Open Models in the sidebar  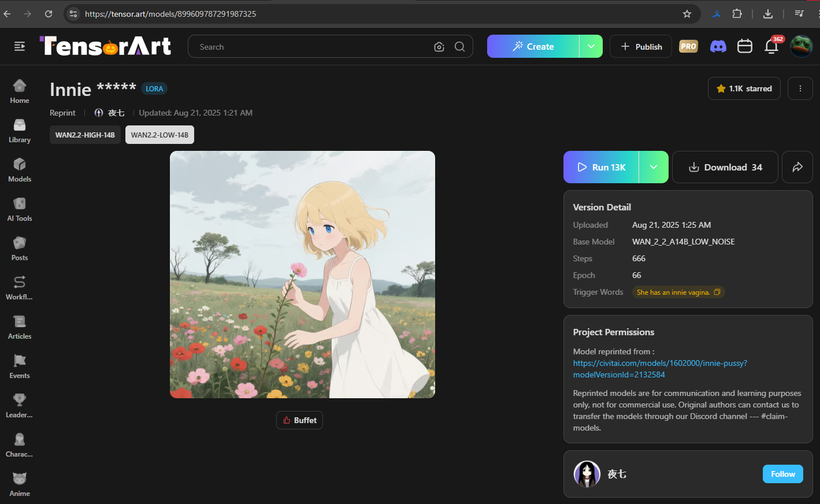20,170
